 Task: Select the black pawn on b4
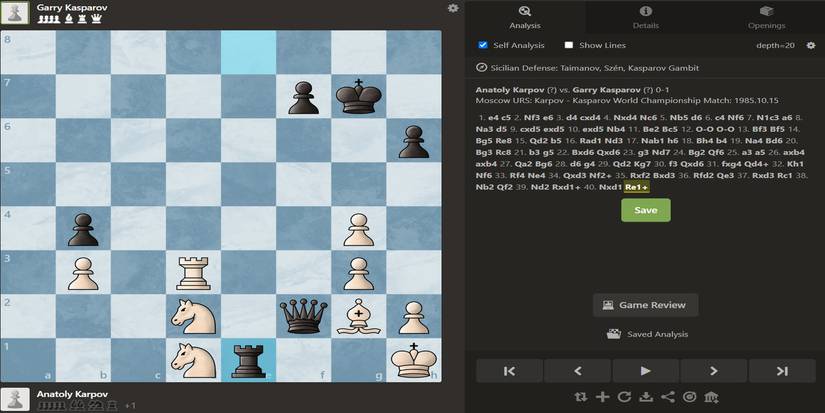(83, 228)
